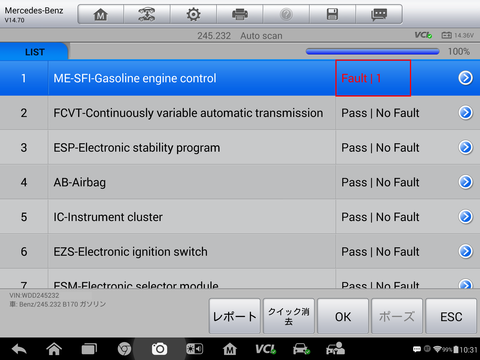Screen dimensions: 480x360
Task: Select ESP-Electronic stability program
Action: tap(240, 147)
